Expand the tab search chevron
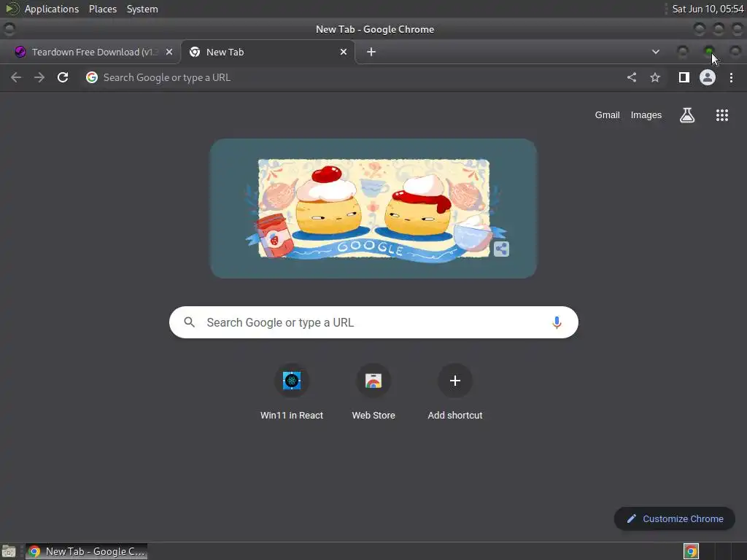 tap(656, 52)
